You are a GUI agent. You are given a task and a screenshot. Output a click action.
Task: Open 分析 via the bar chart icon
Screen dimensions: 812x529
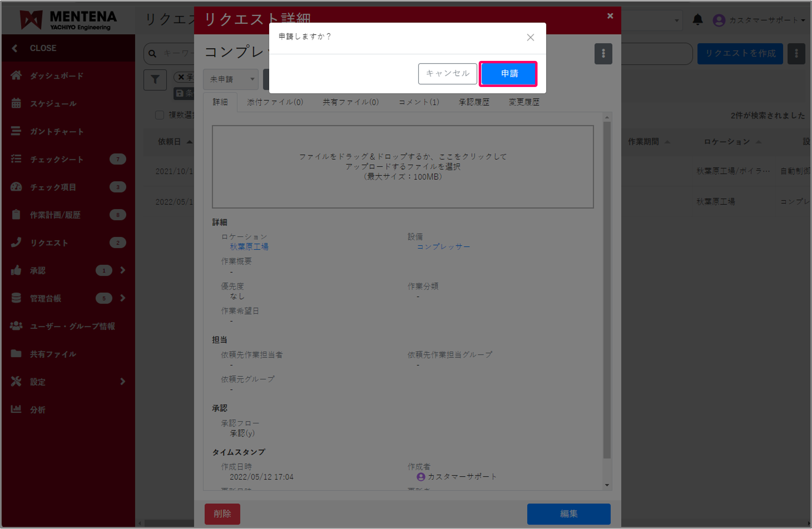click(16, 409)
